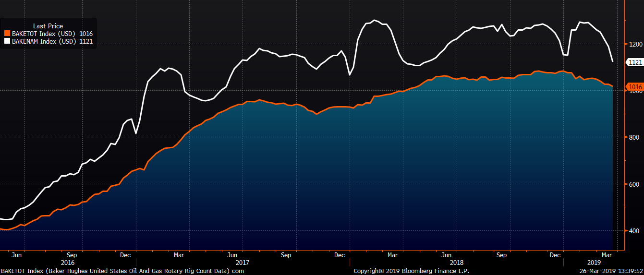Select the 2018 year label on the time axis

point(457,263)
